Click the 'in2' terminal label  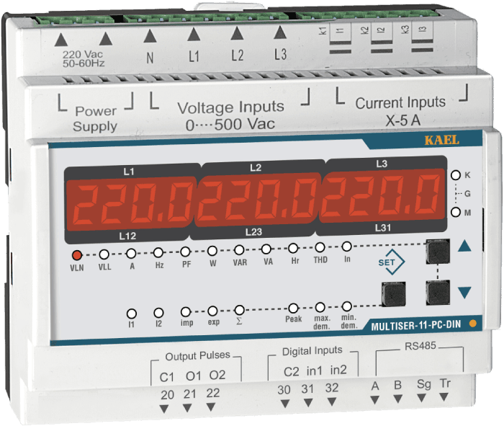[x=338, y=370]
